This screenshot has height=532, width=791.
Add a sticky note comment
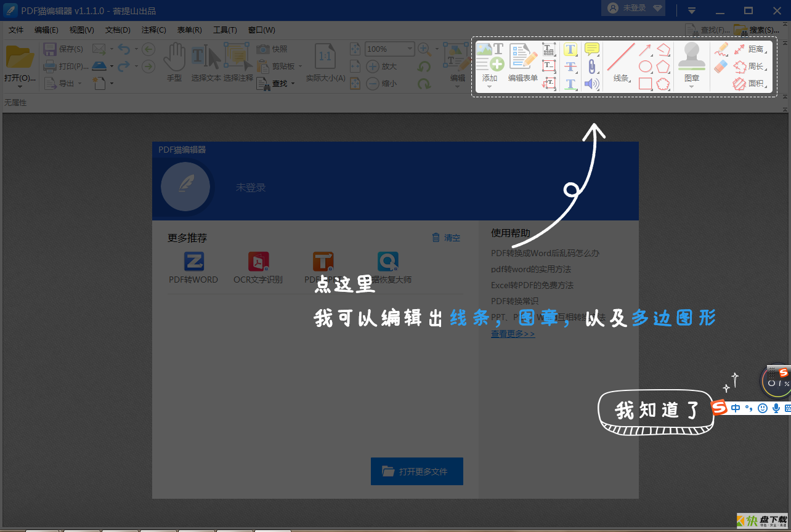tap(591, 49)
